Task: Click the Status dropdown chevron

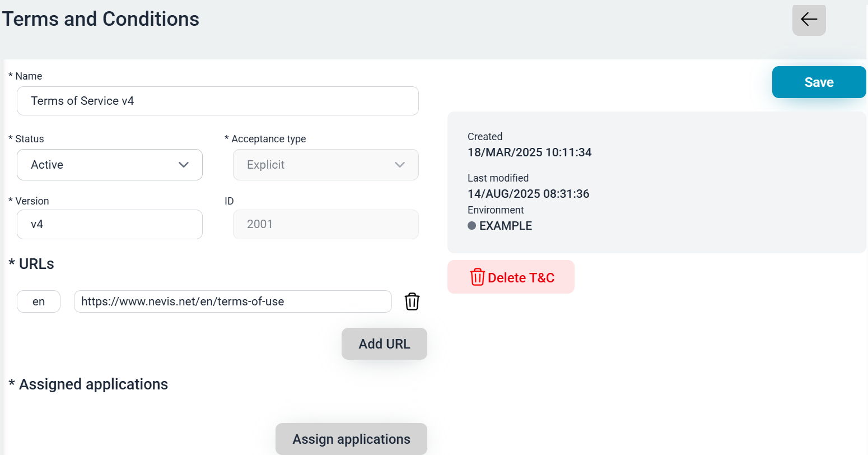Action: click(x=184, y=165)
